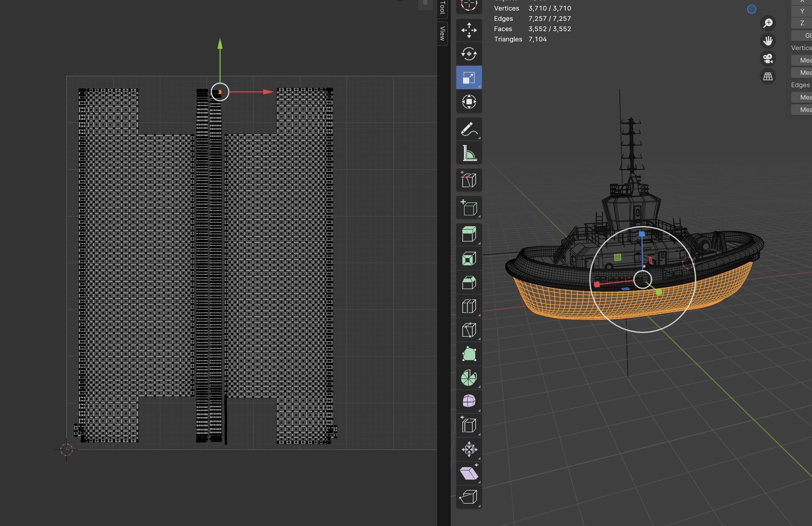
Task: Select the Spin tool
Action: click(x=469, y=378)
